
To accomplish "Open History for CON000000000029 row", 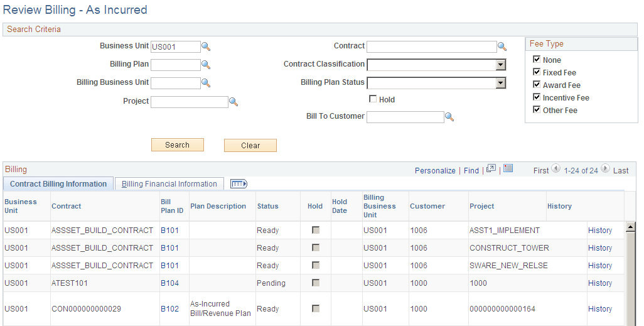I will point(600,309).
